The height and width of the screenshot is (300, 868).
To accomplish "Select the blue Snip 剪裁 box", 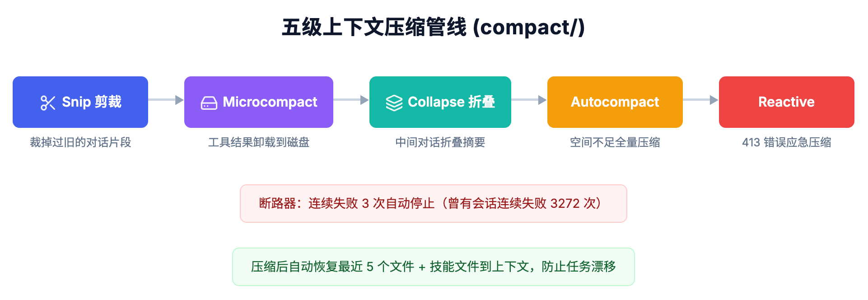I will point(80,102).
